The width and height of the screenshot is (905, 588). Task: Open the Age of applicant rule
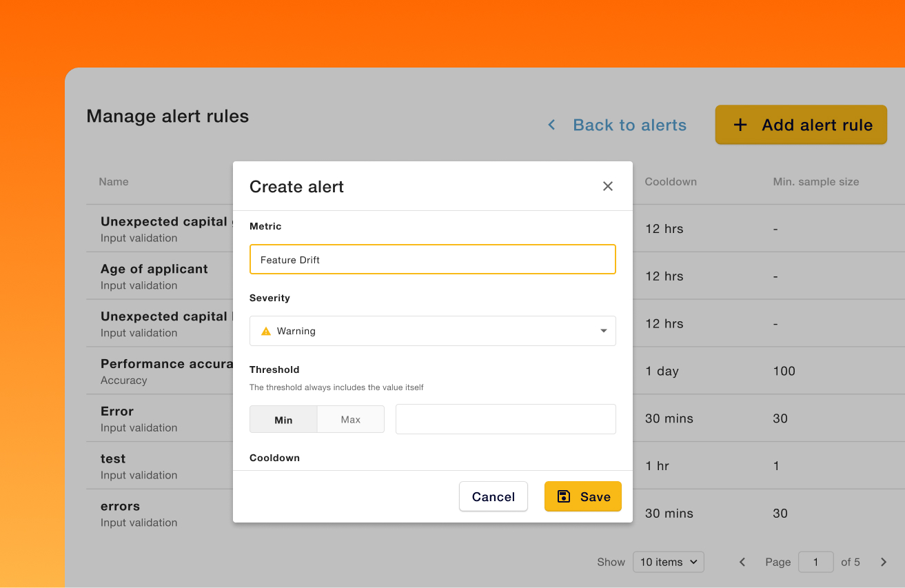(x=154, y=269)
